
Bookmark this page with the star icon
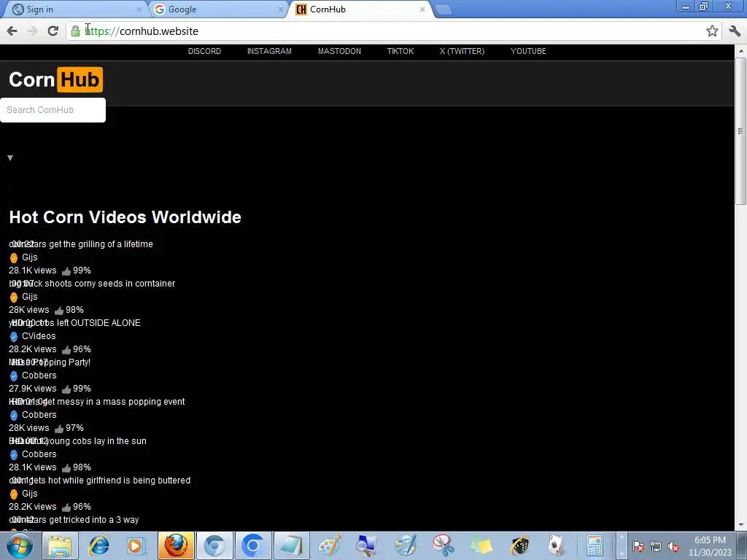tap(712, 31)
